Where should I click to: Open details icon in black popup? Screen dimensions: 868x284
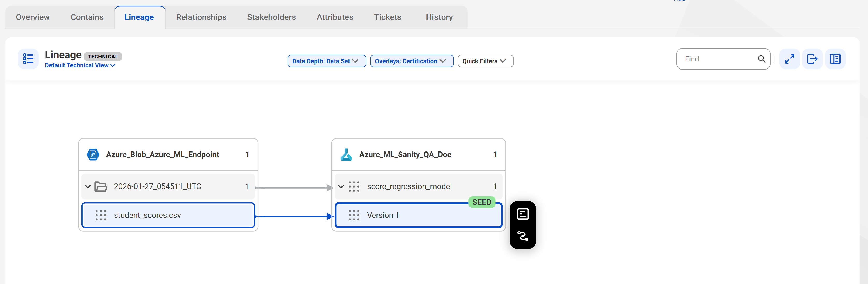pyautogui.click(x=523, y=214)
